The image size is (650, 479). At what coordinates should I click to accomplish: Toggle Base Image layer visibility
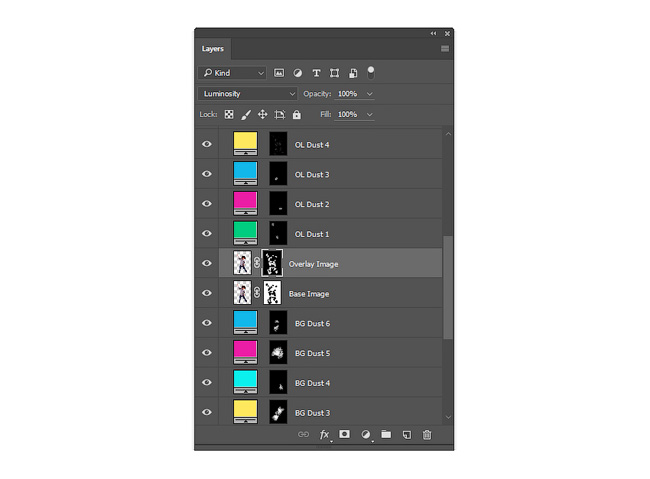point(207,293)
